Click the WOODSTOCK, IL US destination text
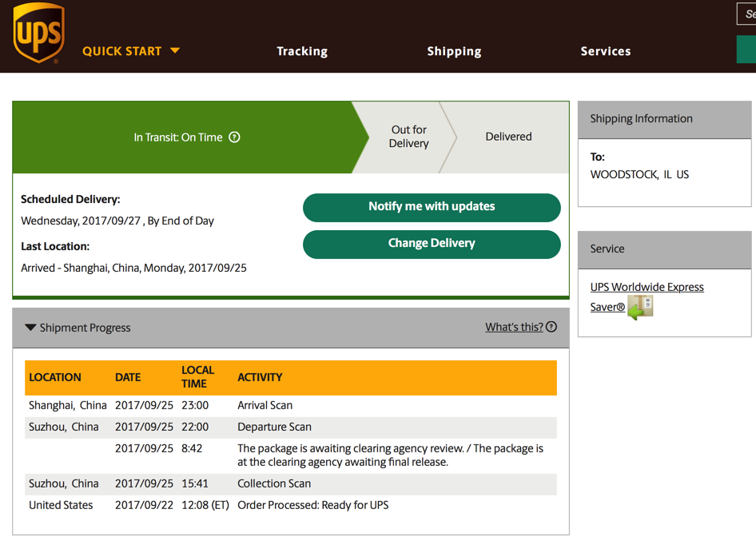The width and height of the screenshot is (756, 545). pyautogui.click(x=639, y=174)
